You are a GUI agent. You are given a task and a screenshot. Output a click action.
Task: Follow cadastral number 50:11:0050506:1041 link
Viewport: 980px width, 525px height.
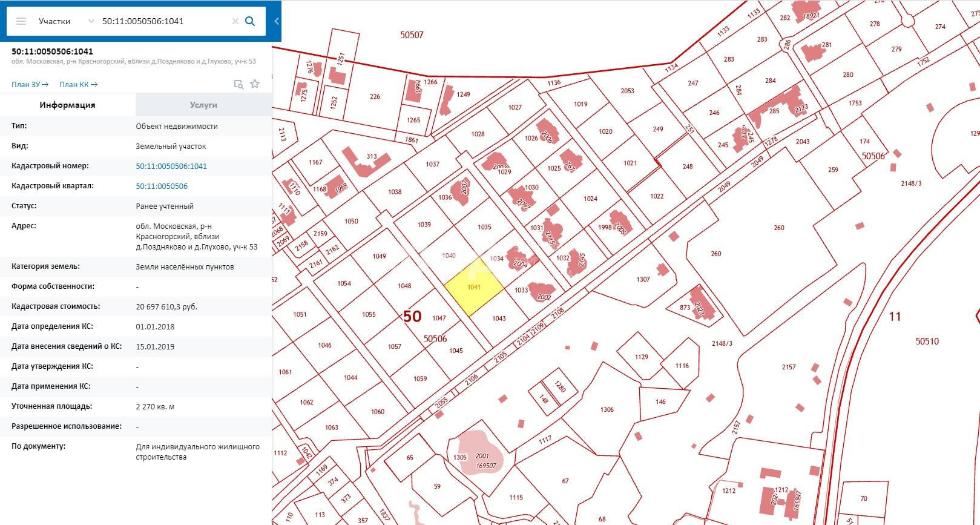coord(171,166)
